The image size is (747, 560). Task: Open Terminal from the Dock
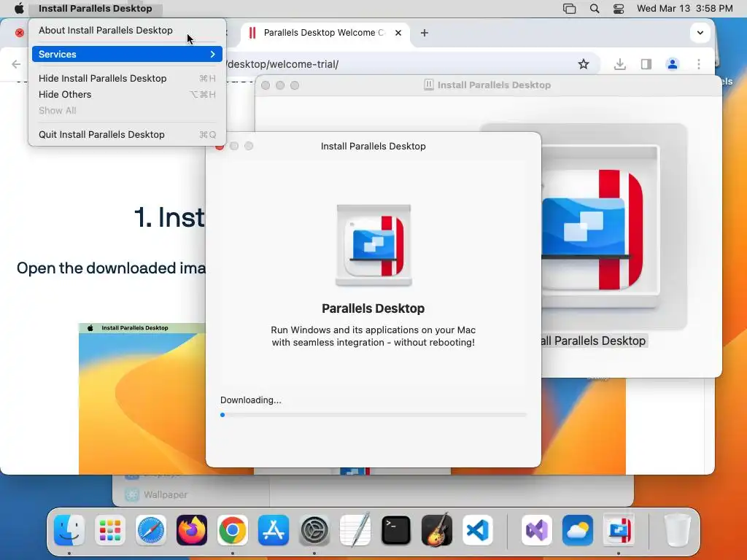pyautogui.click(x=396, y=530)
